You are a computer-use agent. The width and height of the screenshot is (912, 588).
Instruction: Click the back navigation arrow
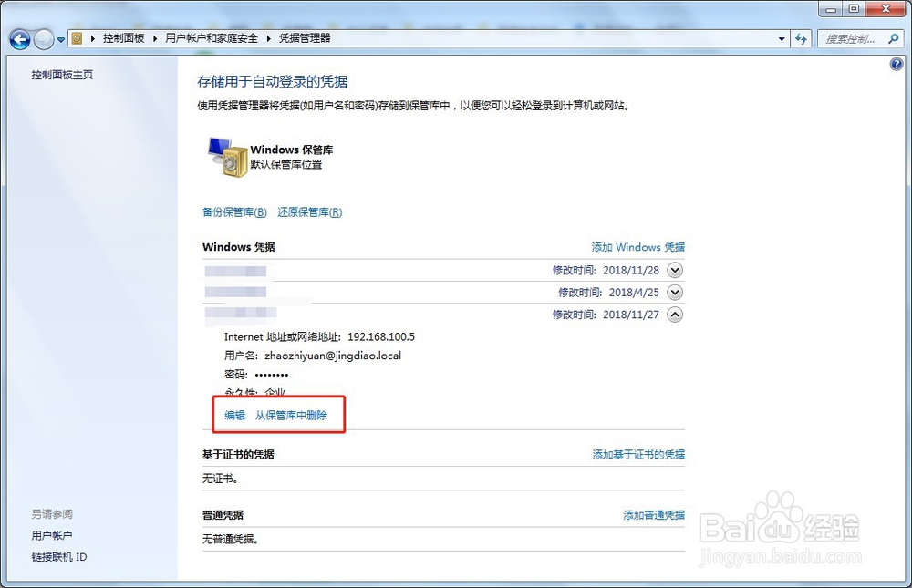pyautogui.click(x=19, y=38)
